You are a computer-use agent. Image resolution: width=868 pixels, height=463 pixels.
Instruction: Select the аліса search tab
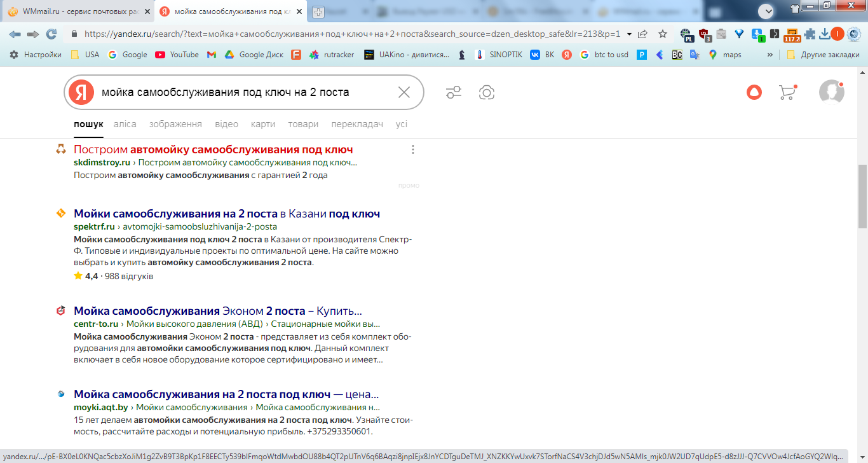125,125
